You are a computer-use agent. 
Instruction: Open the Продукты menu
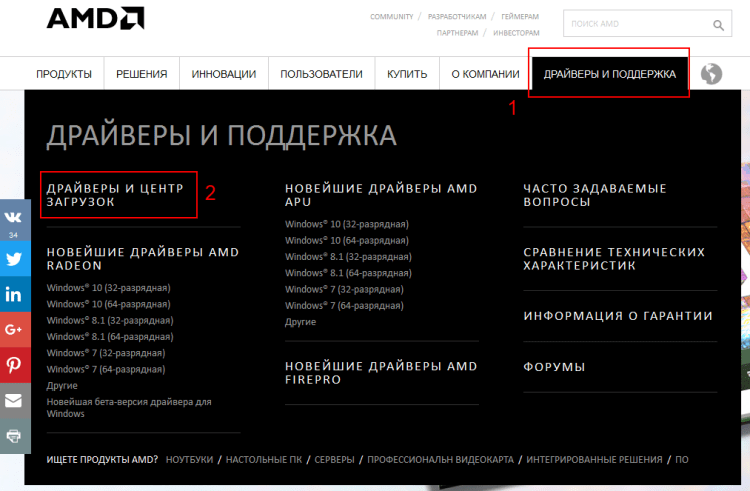[64, 74]
